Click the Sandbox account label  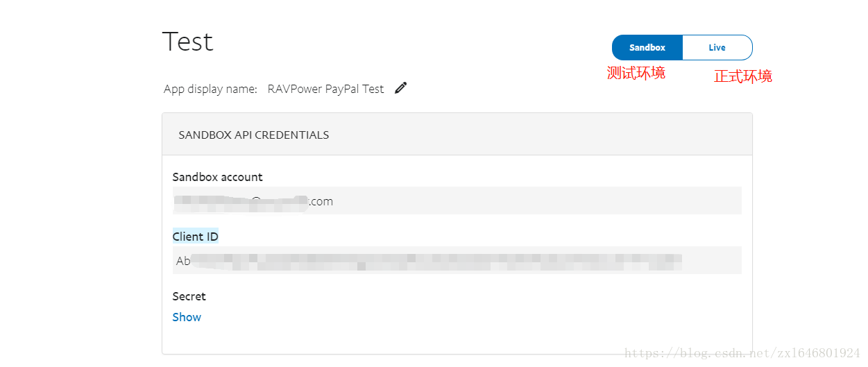[x=217, y=177]
